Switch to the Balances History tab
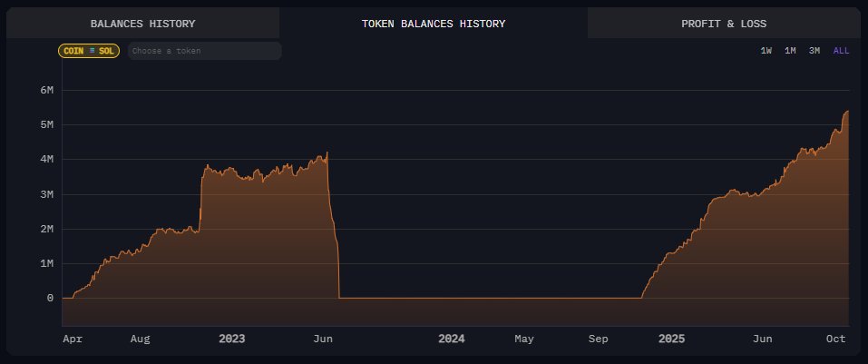The height and width of the screenshot is (364, 868). coord(142,24)
